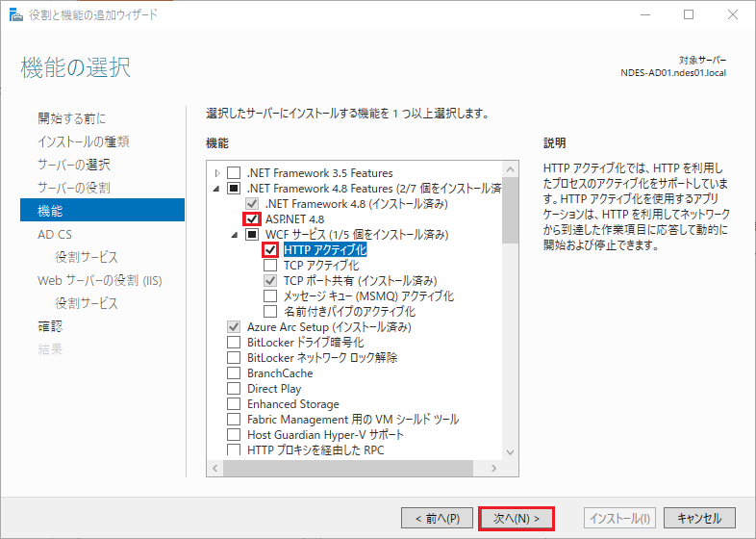Select the 機能 step in sidebar
Screen dimensions: 756x539
click(102, 210)
